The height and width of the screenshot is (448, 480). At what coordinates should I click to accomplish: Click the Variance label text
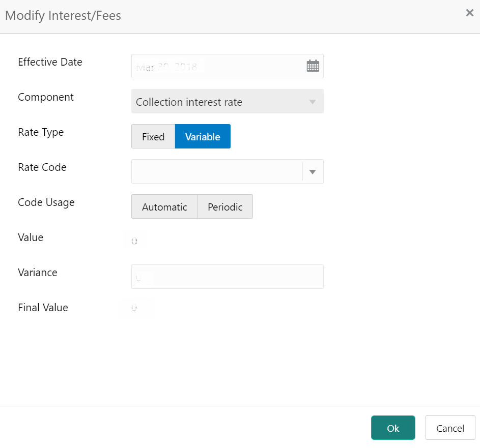(38, 273)
